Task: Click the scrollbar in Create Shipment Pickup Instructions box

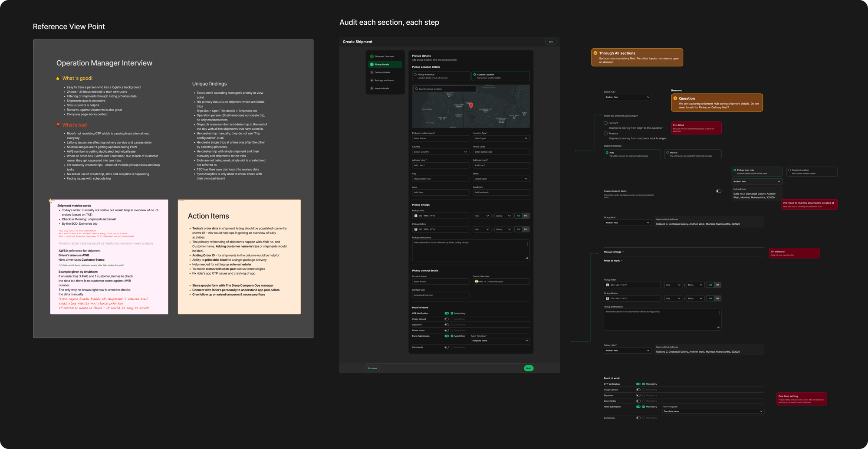Action: click(528, 244)
